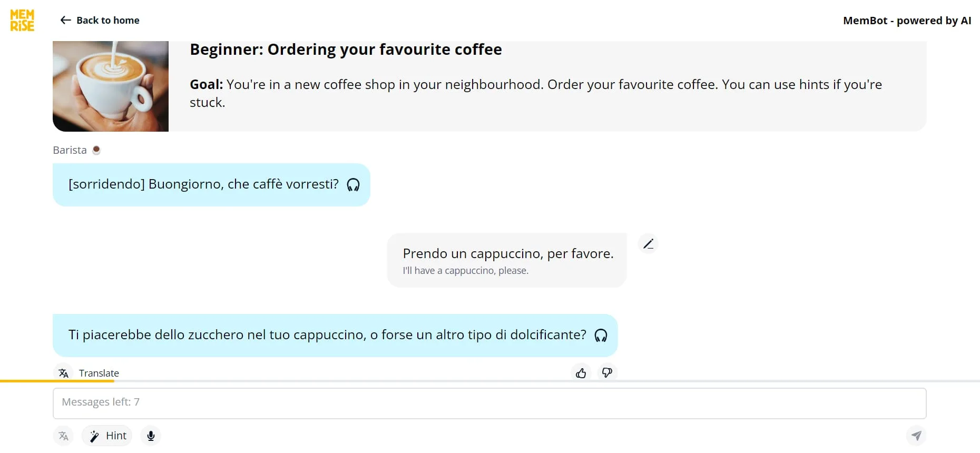The width and height of the screenshot is (980, 453).
Task: Give thumbs up to the barista message
Action: 581,373
